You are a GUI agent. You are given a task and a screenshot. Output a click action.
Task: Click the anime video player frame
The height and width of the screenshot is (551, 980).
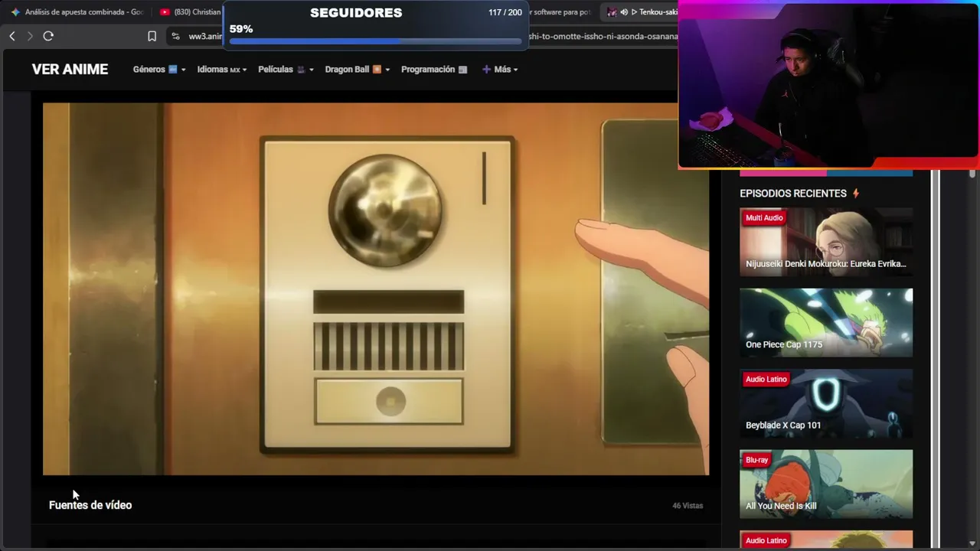[376, 289]
